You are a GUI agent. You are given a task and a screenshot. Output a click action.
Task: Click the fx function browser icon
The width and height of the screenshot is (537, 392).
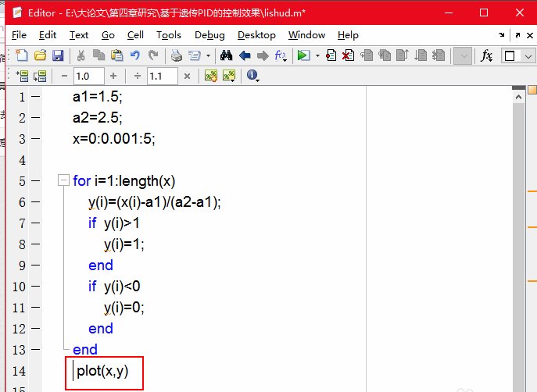point(486,55)
